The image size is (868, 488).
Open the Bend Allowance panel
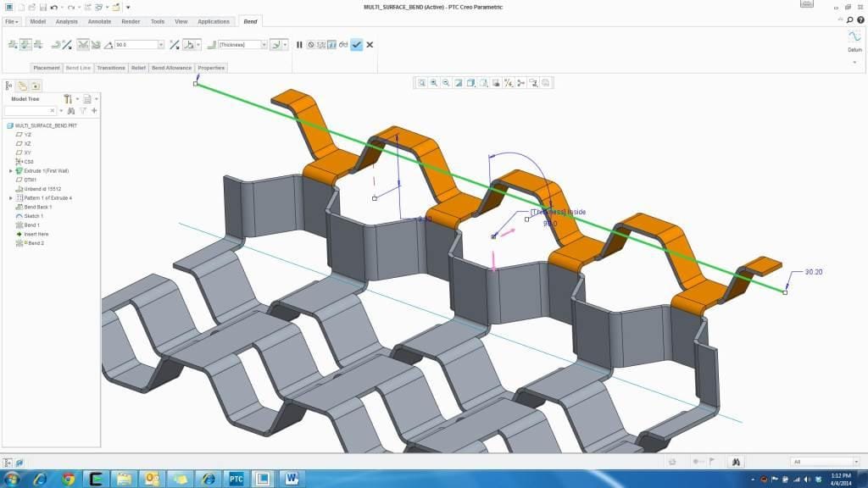172,68
